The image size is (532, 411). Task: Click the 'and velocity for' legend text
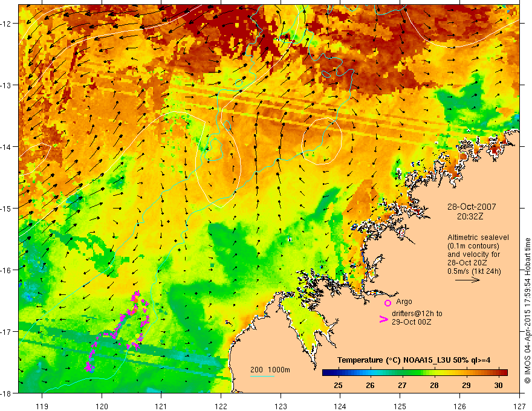[473, 254]
